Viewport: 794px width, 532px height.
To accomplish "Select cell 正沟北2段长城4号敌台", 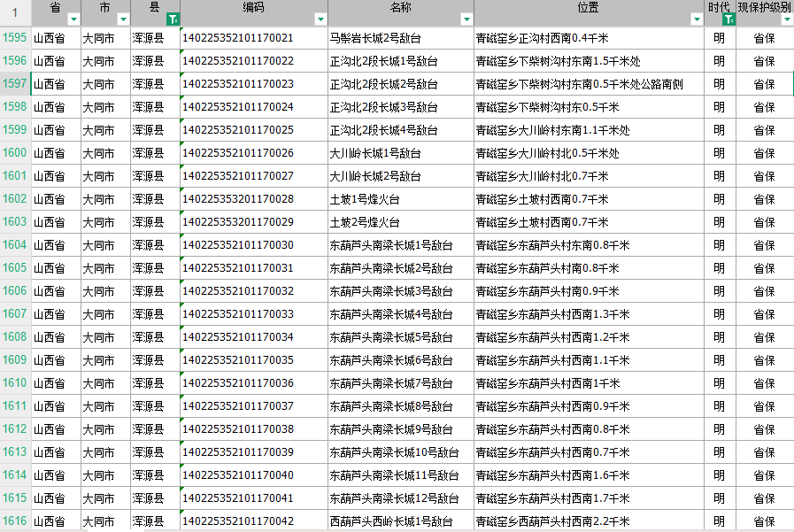I will tap(401, 130).
